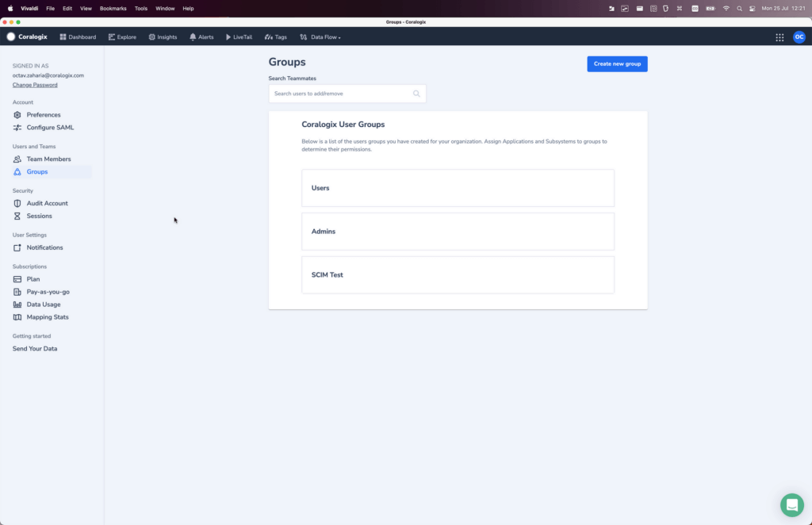The image size is (812, 525).
Task: Open Spotlight search in macOS menu bar
Action: coord(739,8)
